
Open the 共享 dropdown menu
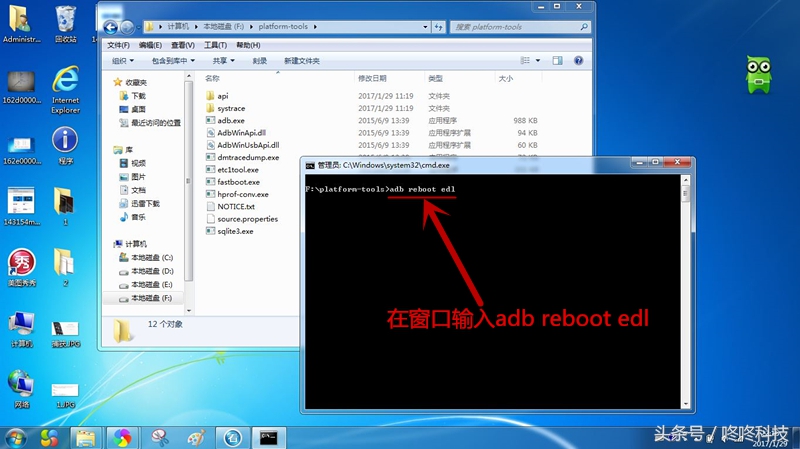224,60
